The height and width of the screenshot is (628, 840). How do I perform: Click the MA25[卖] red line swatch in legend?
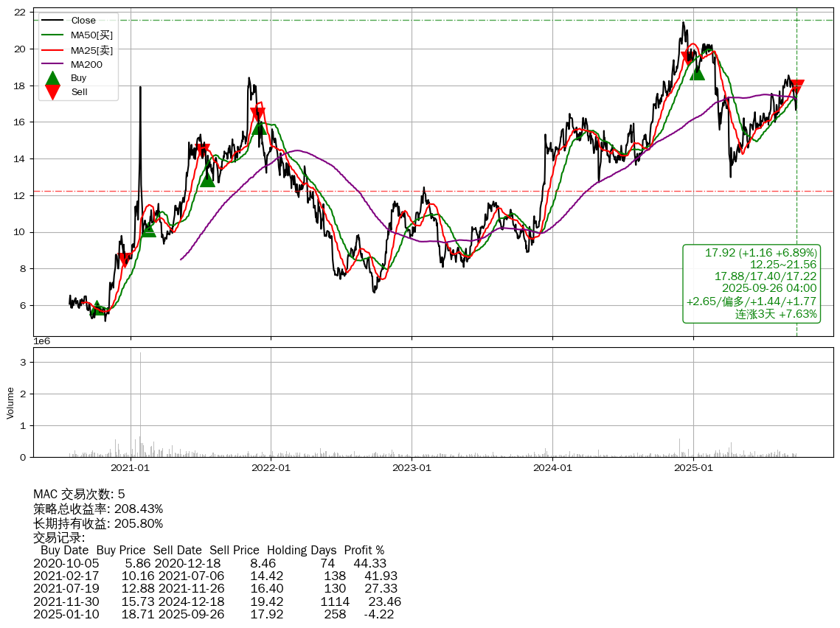52,49
